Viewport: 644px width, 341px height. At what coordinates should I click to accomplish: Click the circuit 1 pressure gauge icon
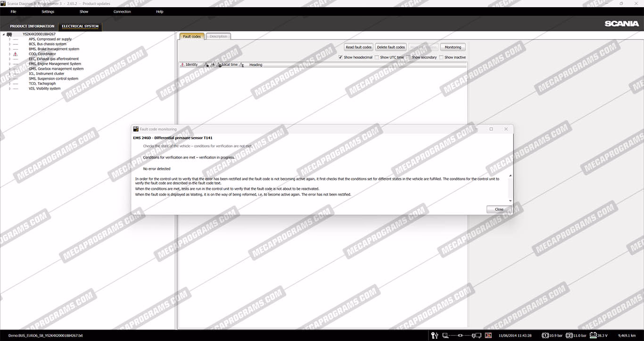(x=545, y=335)
